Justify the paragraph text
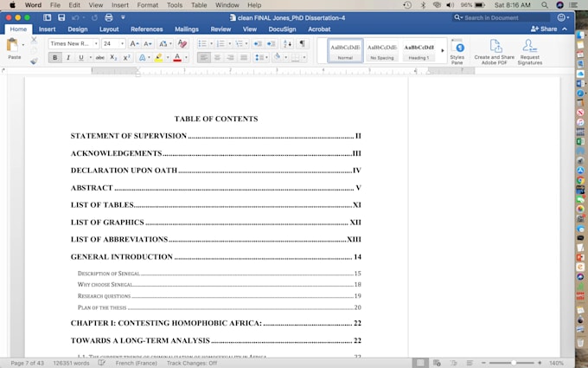588x368 pixels. pos(244,57)
